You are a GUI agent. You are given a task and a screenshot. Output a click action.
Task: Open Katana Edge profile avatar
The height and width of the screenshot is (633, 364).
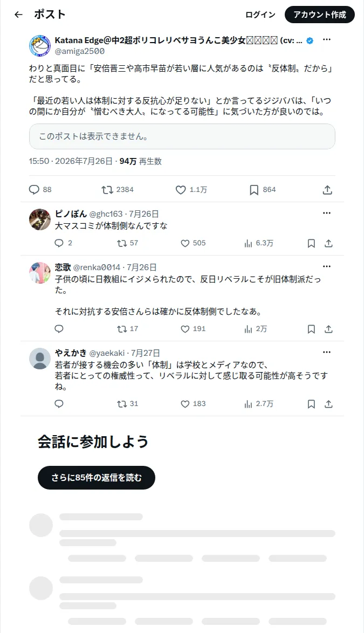(40, 46)
